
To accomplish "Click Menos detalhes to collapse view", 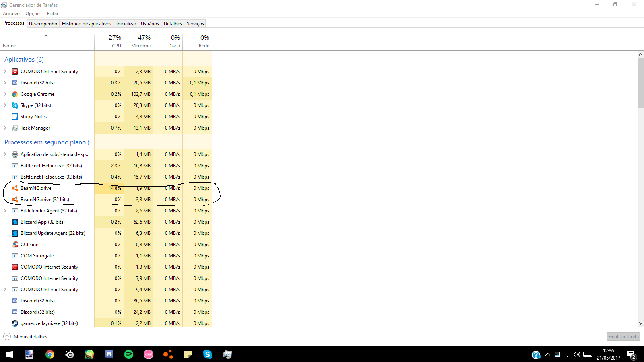I will [x=25, y=337].
